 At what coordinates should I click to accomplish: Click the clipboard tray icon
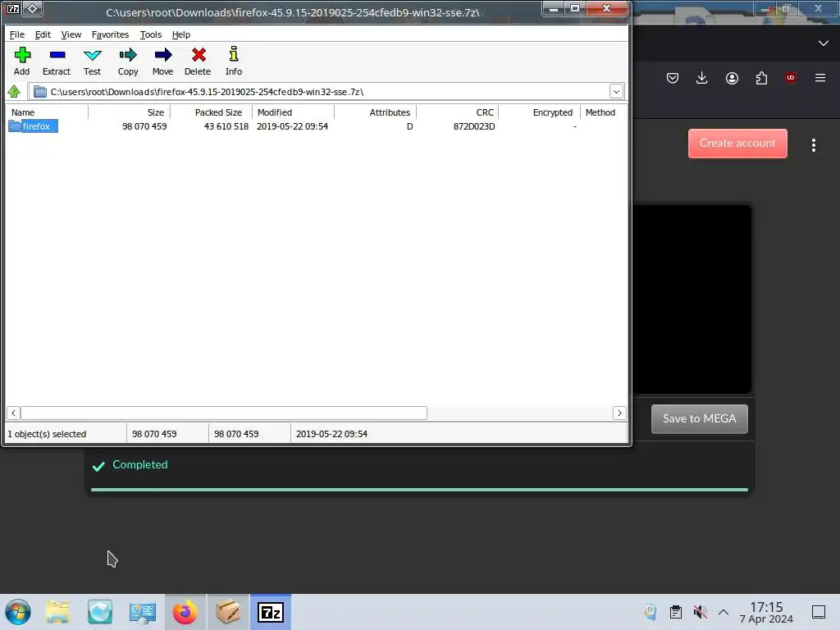point(676,612)
